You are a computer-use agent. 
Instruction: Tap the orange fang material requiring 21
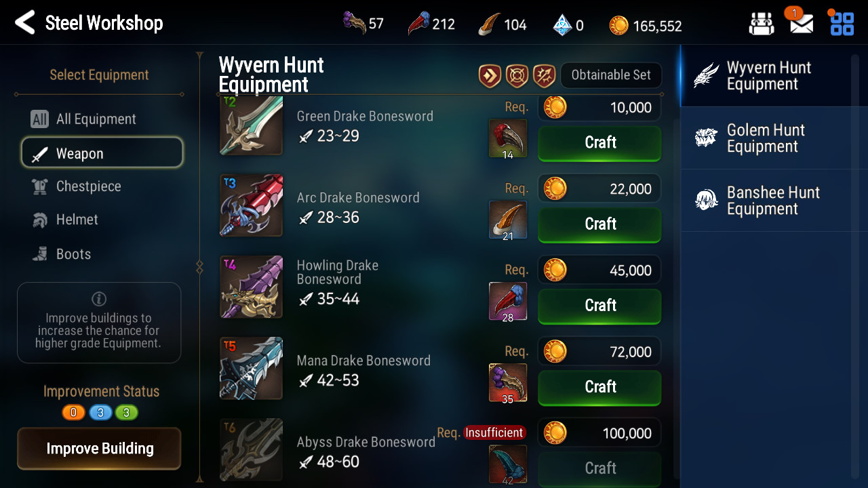coord(508,220)
